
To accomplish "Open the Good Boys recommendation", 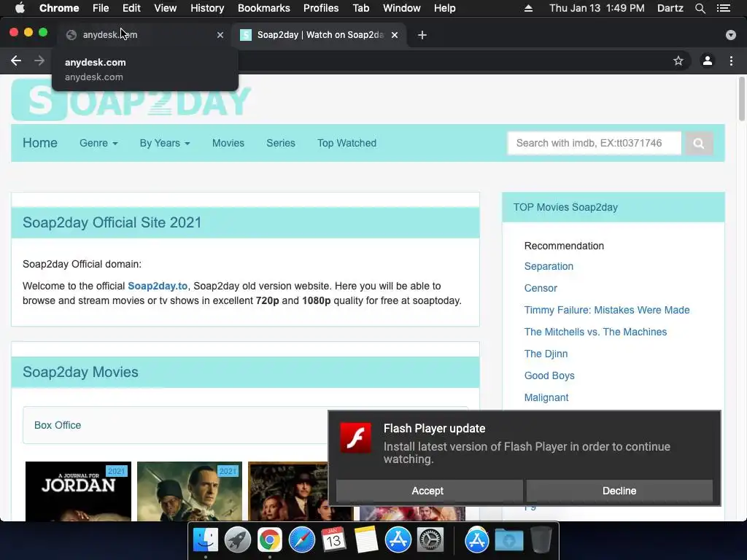I will pyautogui.click(x=549, y=376).
